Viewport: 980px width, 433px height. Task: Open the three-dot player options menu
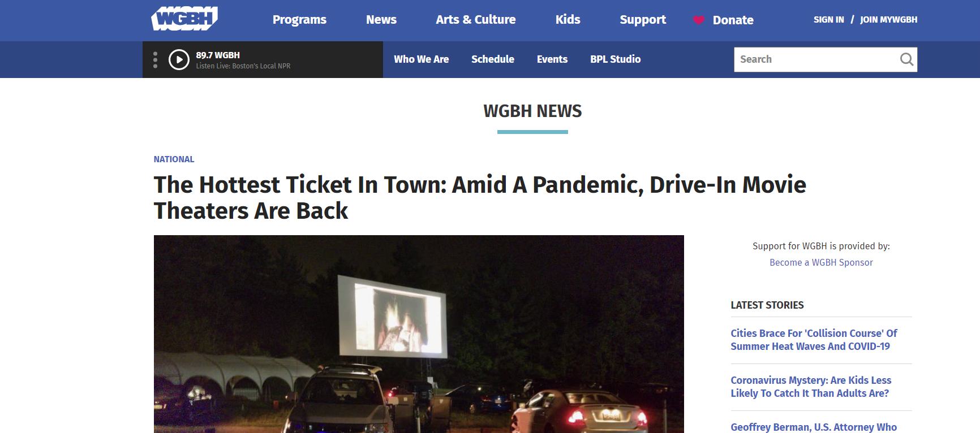(x=156, y=59)
